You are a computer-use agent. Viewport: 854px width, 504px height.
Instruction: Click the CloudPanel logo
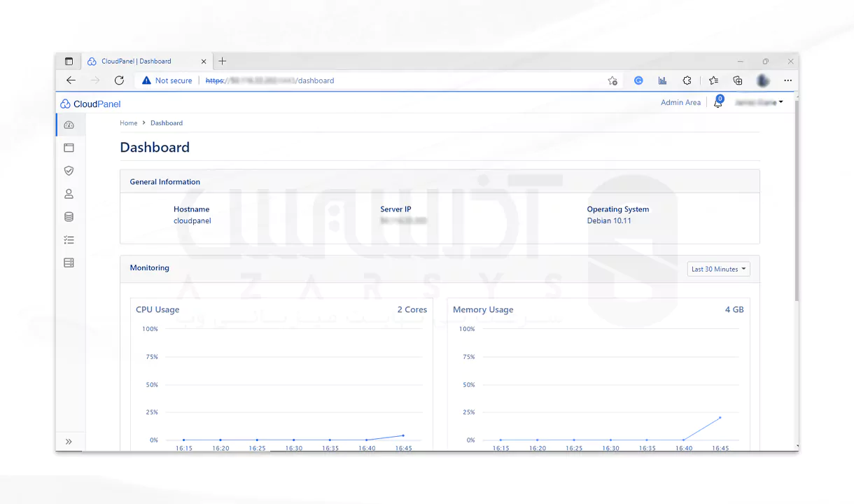90,104
